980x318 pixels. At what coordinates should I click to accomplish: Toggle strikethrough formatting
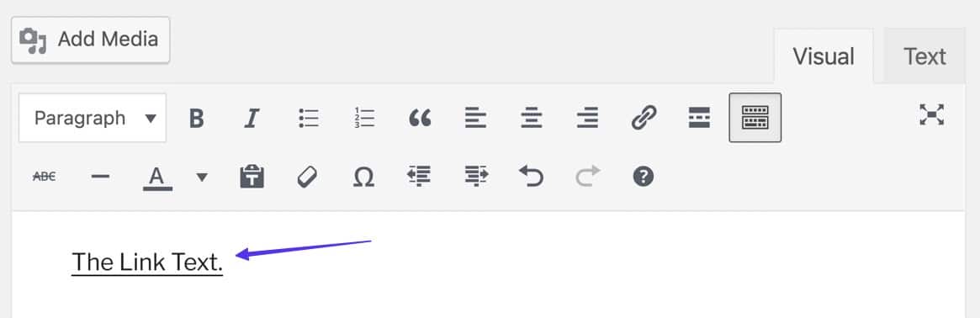tap(44, 177)
